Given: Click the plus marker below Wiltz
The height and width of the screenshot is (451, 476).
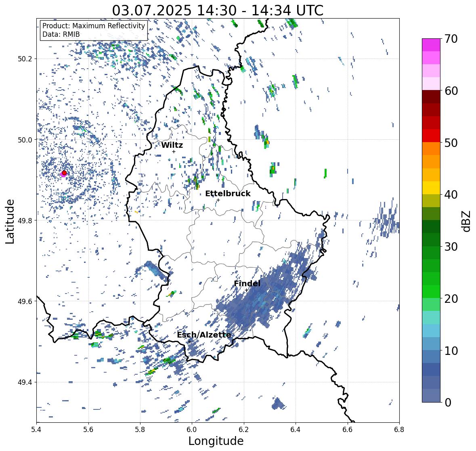Looking at the screenshot, I should pos(174,151).
